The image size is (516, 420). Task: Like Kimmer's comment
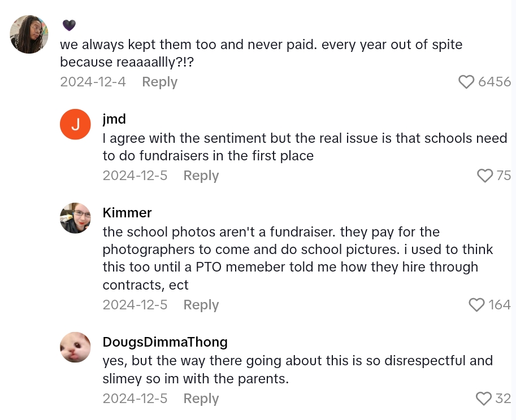[x=475, y=304]
